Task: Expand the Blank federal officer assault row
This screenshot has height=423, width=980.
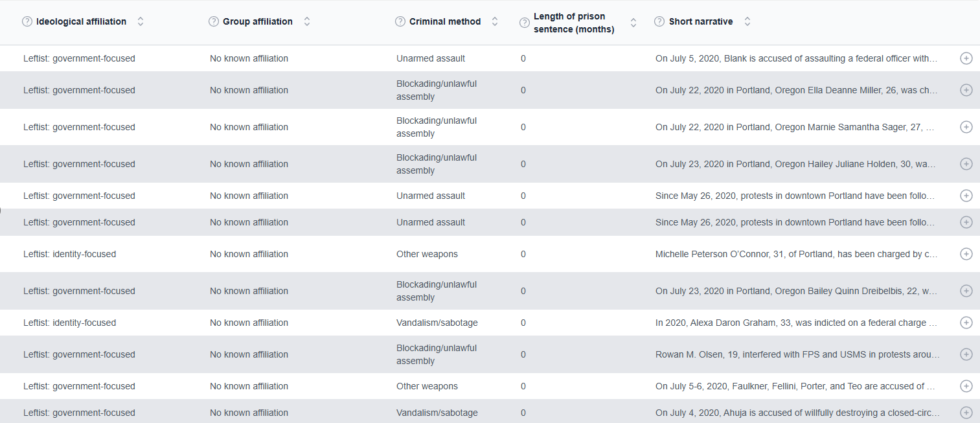Action: [966, 58]
